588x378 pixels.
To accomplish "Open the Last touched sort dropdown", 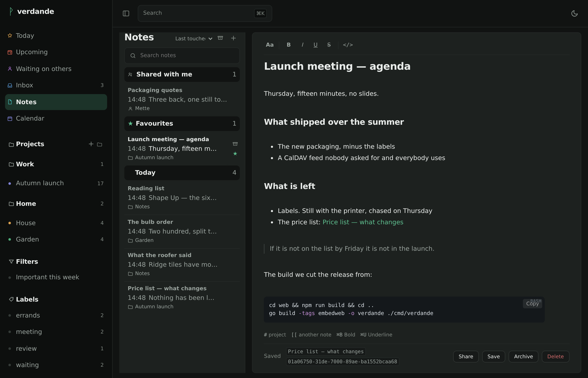I will pyautogui.click(x=194, y=39).
